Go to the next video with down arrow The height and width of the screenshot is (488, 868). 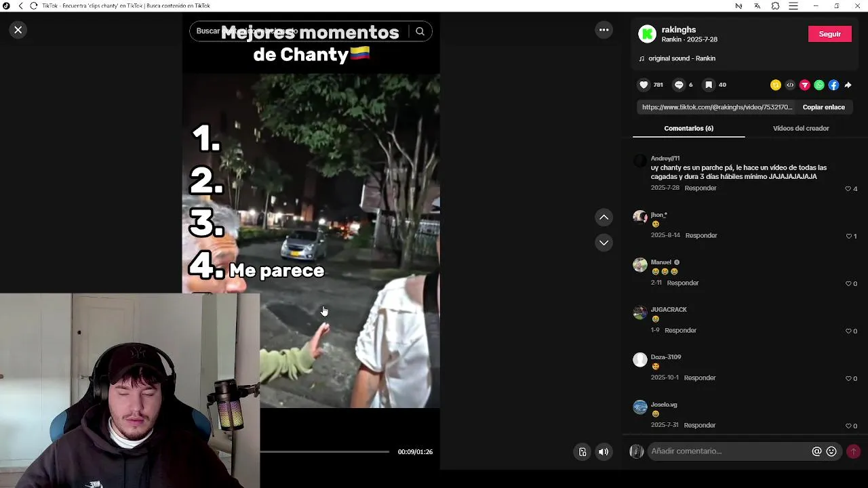pyautogui.click(x=604, y=243)
